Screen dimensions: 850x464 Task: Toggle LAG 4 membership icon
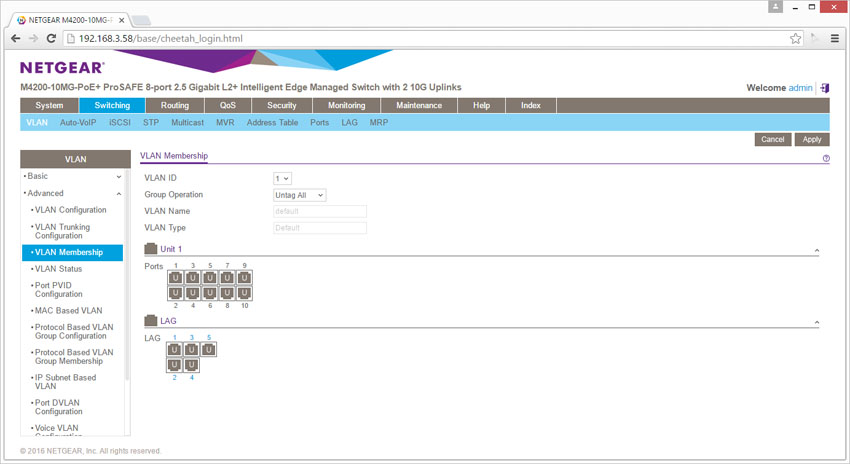(x=191, y=365)
